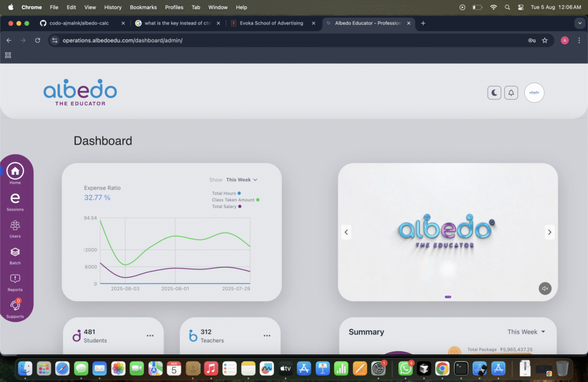Open Sessions from the sidebar
This screenshot has height=382, width=588.
coord(15,198)
